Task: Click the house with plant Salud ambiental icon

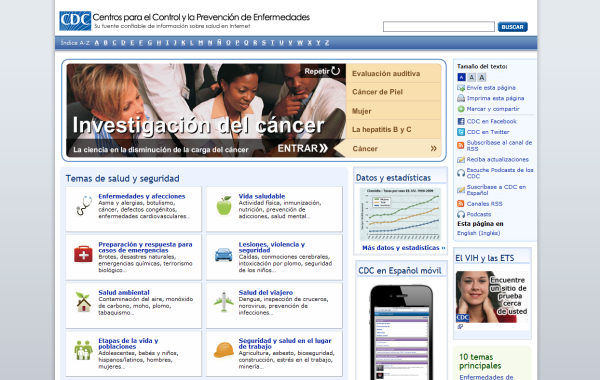Action: point(83,302)
